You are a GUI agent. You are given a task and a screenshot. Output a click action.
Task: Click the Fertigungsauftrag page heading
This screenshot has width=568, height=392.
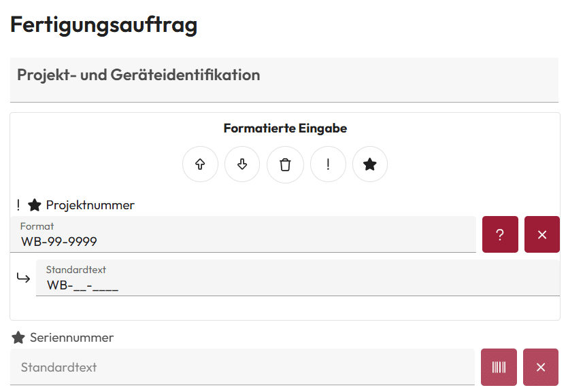pyautogui.click(x=103, y=24)
